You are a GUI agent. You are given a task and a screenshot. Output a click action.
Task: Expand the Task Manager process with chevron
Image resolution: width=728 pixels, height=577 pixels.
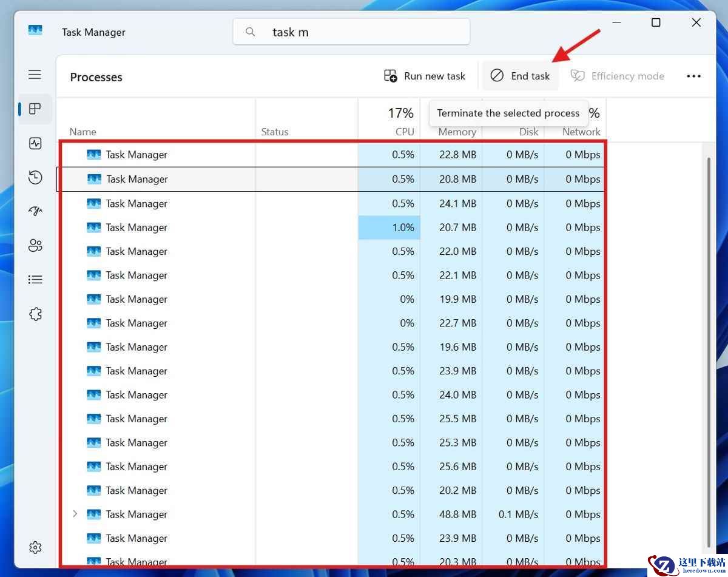coord(75,514)
